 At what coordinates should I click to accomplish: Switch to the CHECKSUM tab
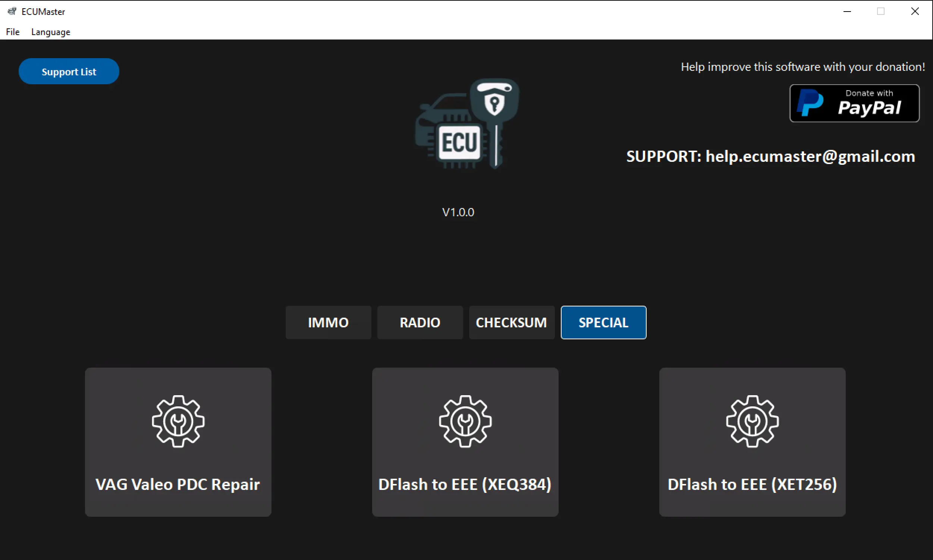click(x=511, y=322)
